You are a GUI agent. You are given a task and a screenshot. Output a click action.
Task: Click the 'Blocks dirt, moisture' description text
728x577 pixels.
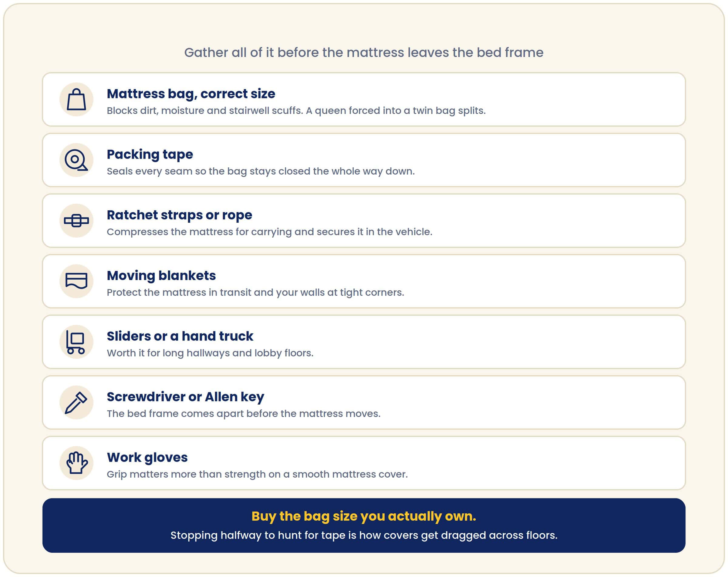[x=296, y=111]
